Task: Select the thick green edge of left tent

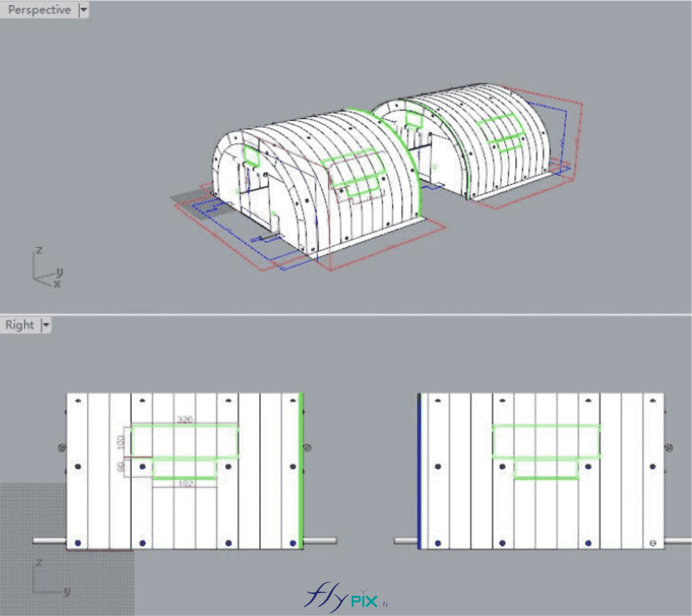Action: tap(301, 470)
